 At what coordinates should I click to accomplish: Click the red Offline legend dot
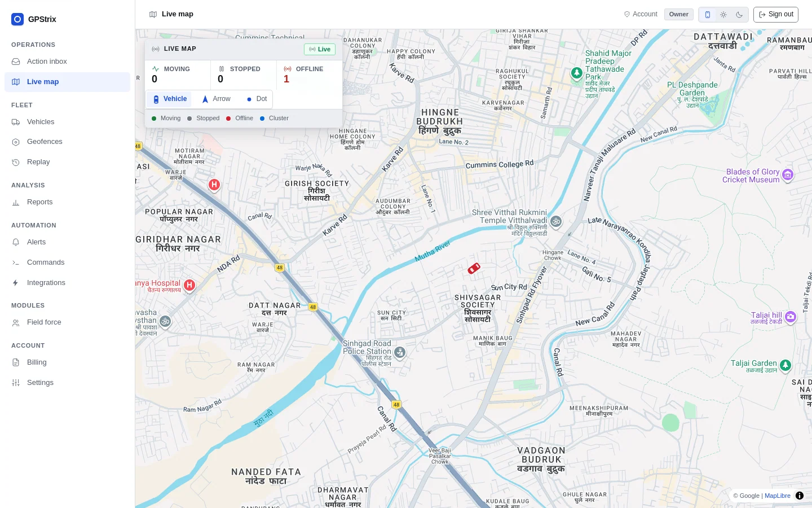pos(228,119)
